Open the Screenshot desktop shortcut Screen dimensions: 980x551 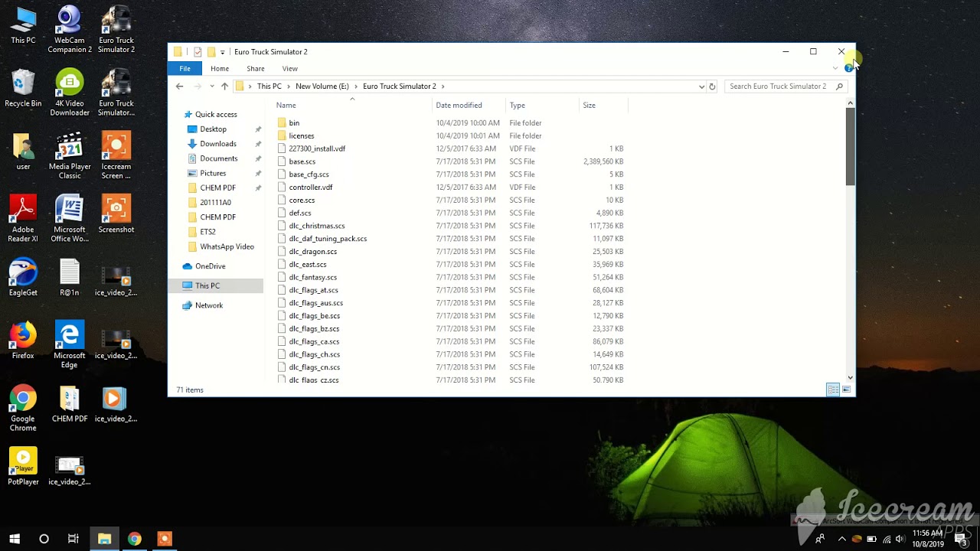[x=116, y=214]
